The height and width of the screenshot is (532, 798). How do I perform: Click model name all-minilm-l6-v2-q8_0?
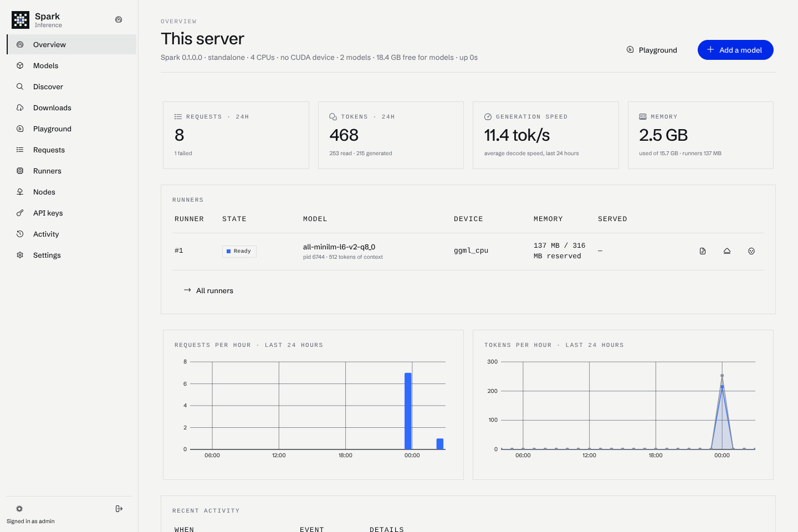point(339,247)
